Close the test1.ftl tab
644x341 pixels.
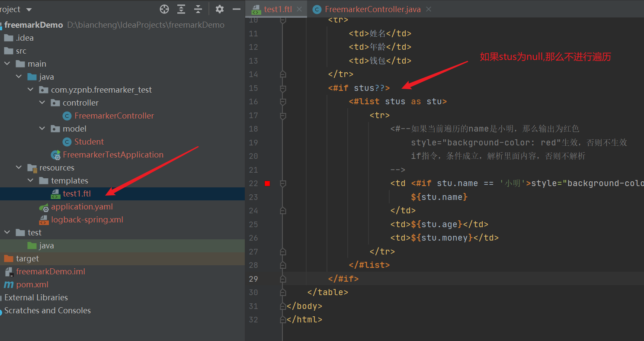pos(299,9)
